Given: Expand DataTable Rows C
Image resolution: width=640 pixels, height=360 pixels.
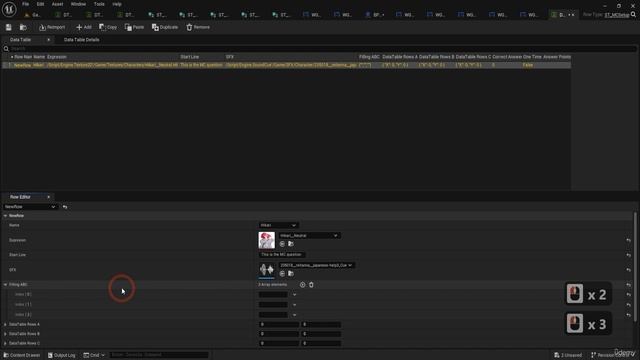Looking at the screenshot, I should [x=6, y=344].
